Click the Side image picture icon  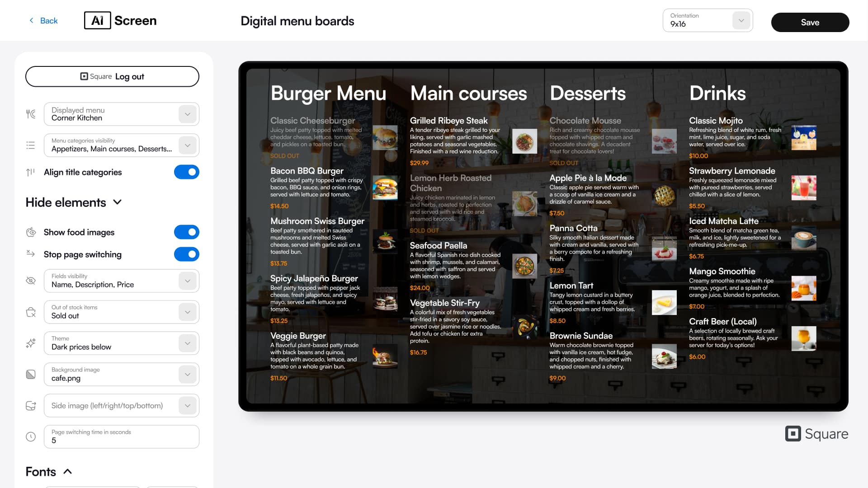pyautogui.click(x=31, y=405)
